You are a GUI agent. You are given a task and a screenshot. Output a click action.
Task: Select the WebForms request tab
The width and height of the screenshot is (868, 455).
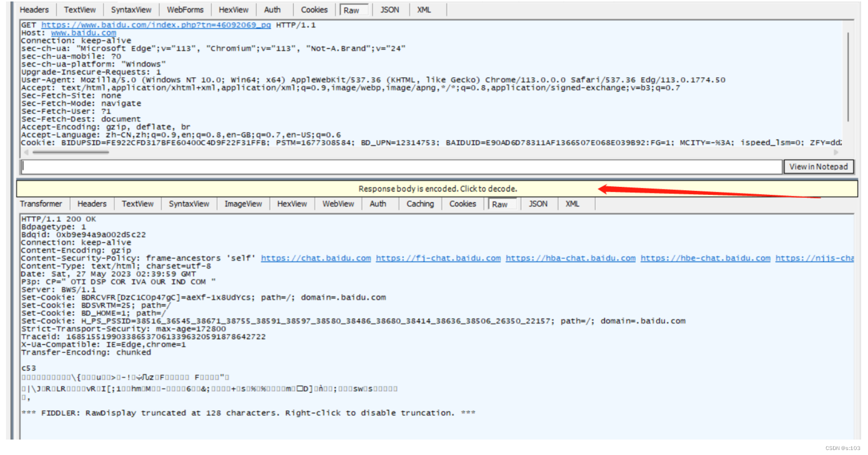click(x=185, y=10)
